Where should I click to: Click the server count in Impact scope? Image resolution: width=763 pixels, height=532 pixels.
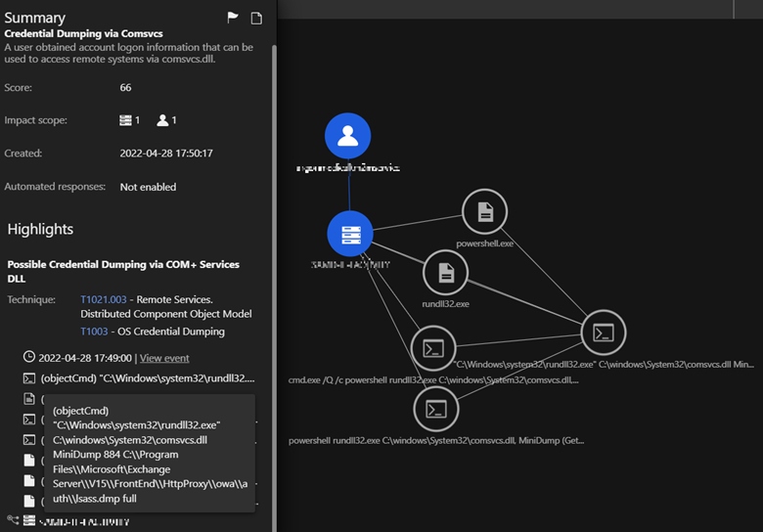[127, 120]
